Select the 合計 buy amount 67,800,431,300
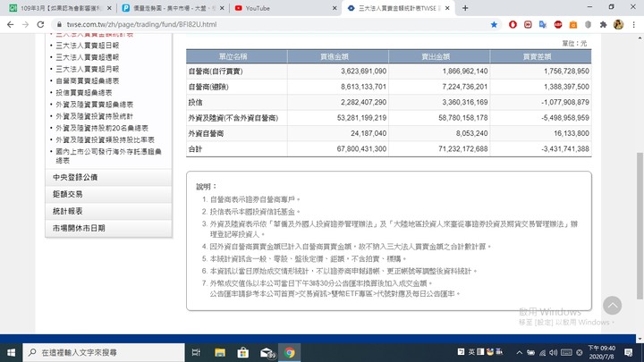 361,149
